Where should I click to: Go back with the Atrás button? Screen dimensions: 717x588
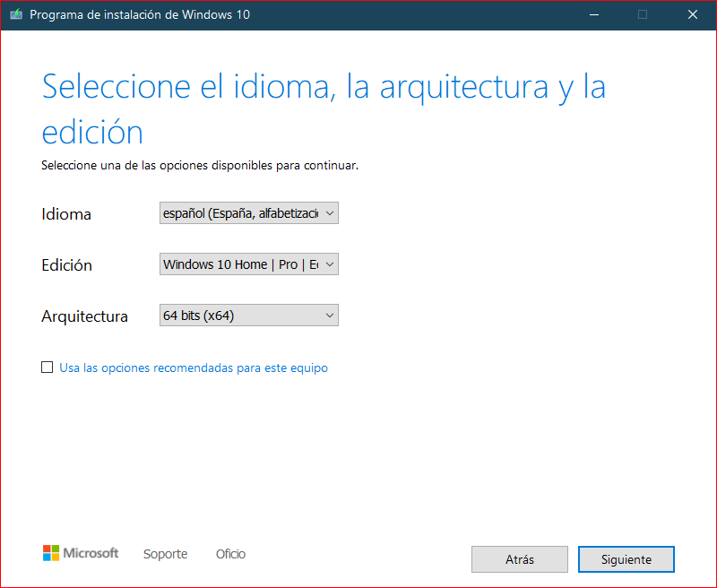[x=520, y=559]
